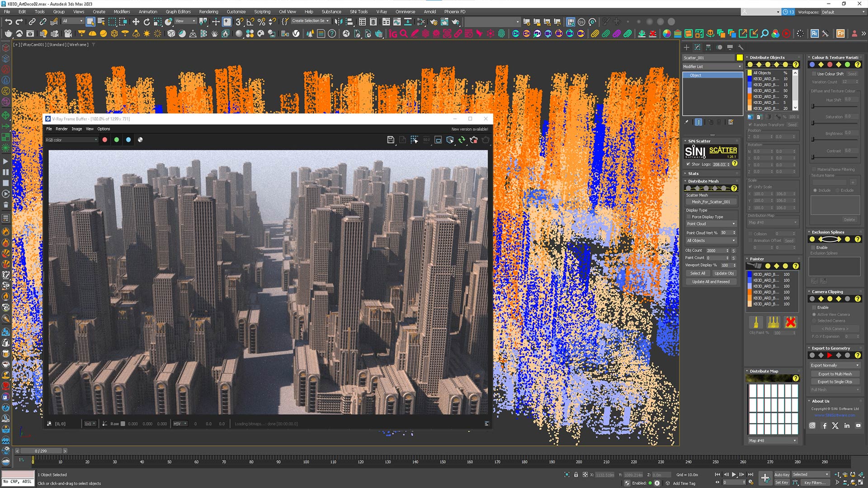This screenshot has height=488, width=868.
Task: Click the multi-brush paint icon in Painter
Action: click(x=774, y=322)
